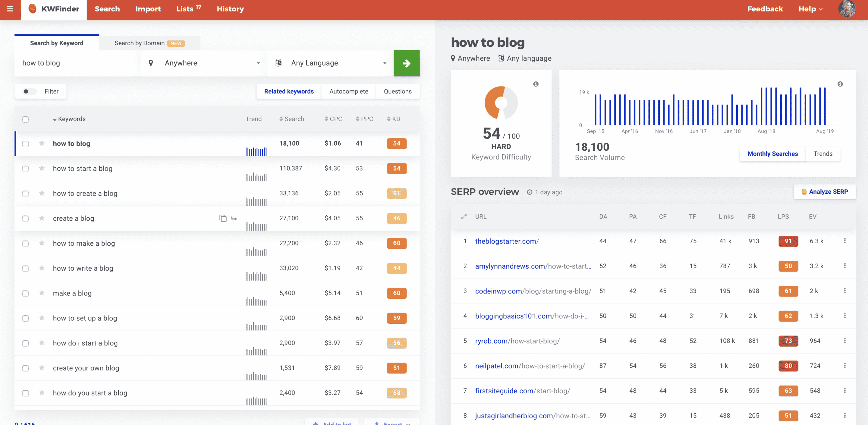Open the neilpatel.com SERP link
The image size is (868, 425).
[x=530, y=366]
